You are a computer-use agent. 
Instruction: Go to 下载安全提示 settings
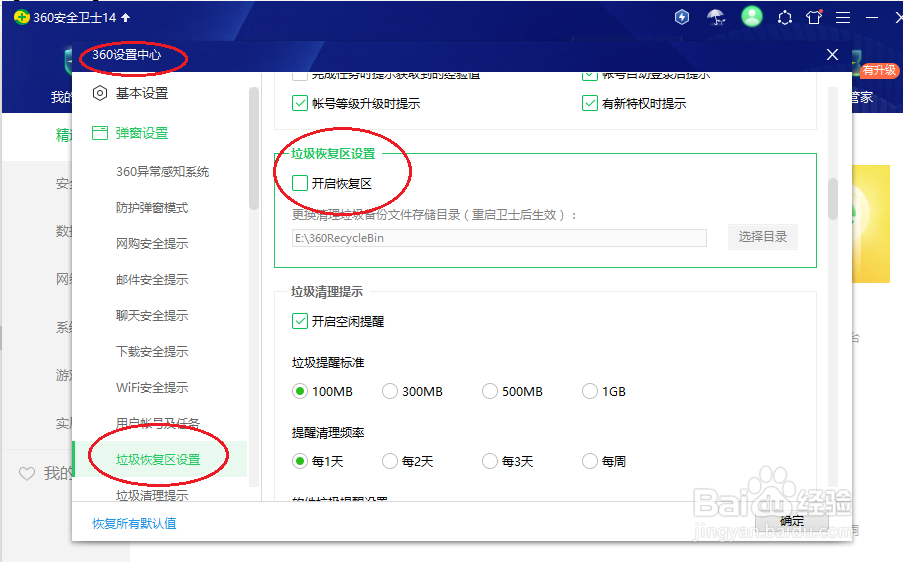(x=152, y=352)
